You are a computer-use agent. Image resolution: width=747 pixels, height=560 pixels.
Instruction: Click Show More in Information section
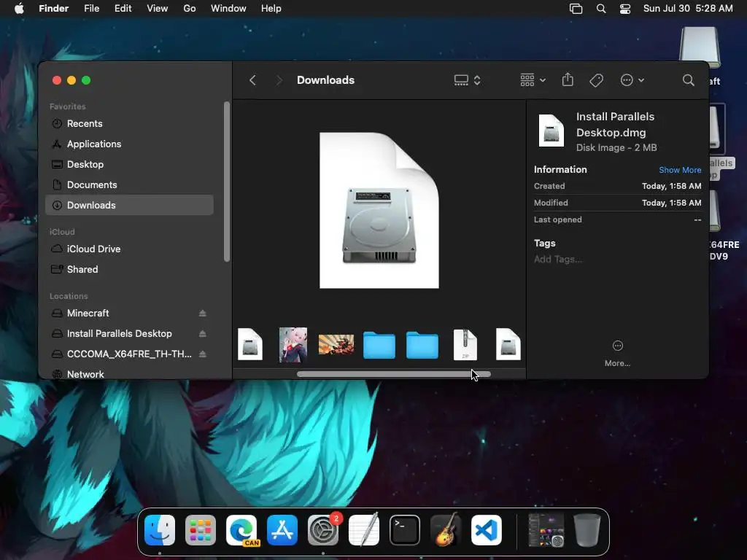(x=680, y=170)
